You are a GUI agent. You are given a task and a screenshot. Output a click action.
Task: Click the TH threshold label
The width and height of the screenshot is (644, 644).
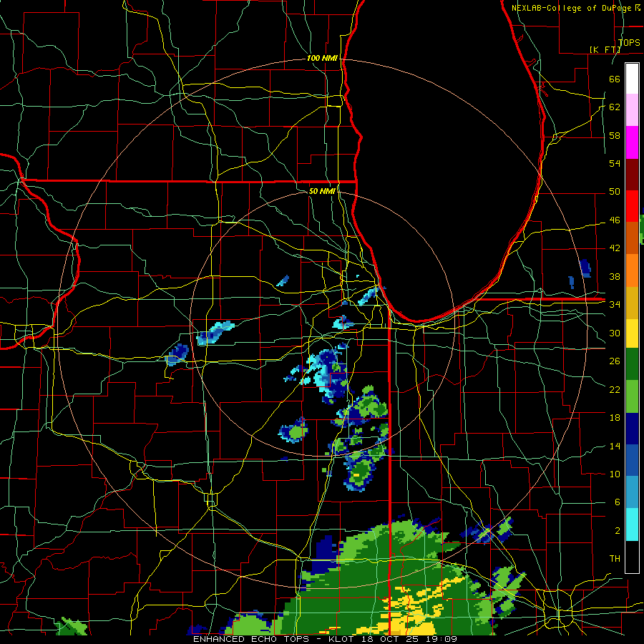[x=615, y=559]
